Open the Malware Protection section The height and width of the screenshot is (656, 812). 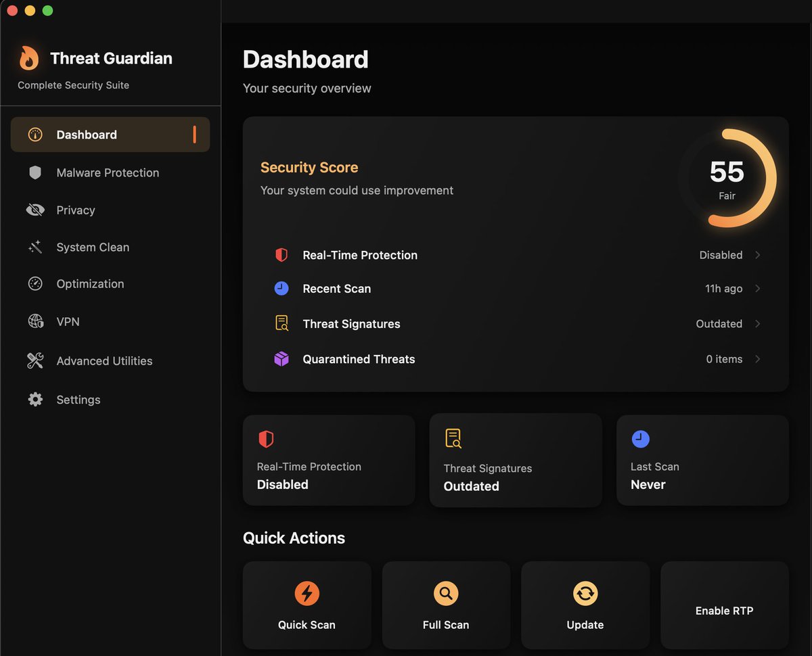coord(110,172)
